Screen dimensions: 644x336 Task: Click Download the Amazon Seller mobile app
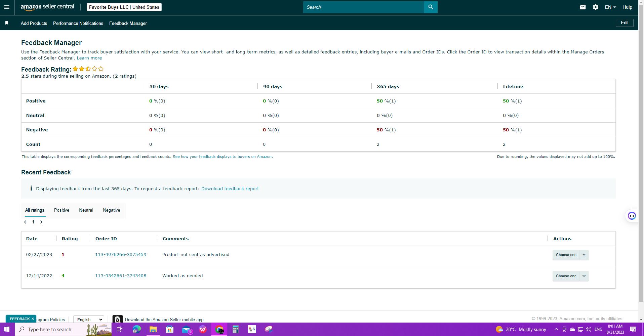tap(164, 320)
